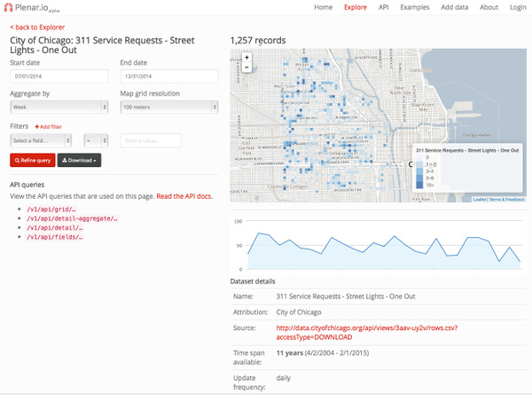Open the filter operator dropdown
The image size is (532, 395).
pos(96,140)
